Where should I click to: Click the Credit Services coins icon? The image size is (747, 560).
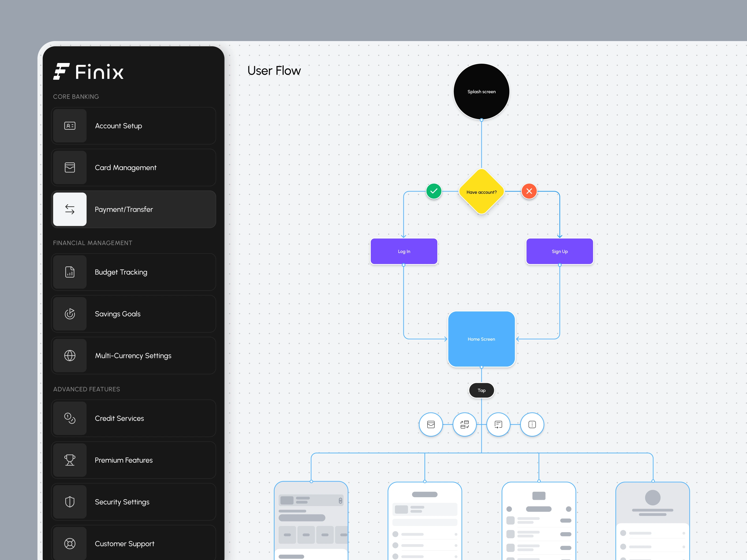[x=70, y=418]
